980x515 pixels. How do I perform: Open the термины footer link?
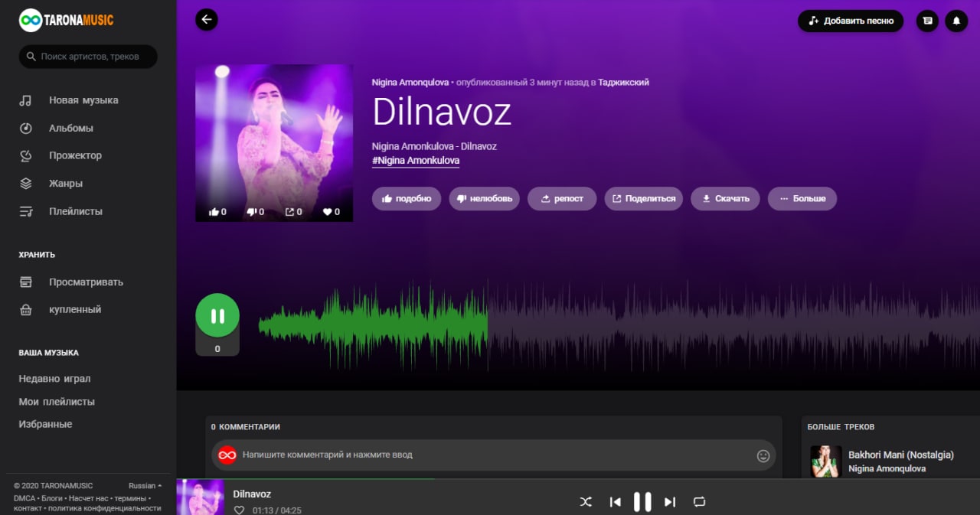130,498
